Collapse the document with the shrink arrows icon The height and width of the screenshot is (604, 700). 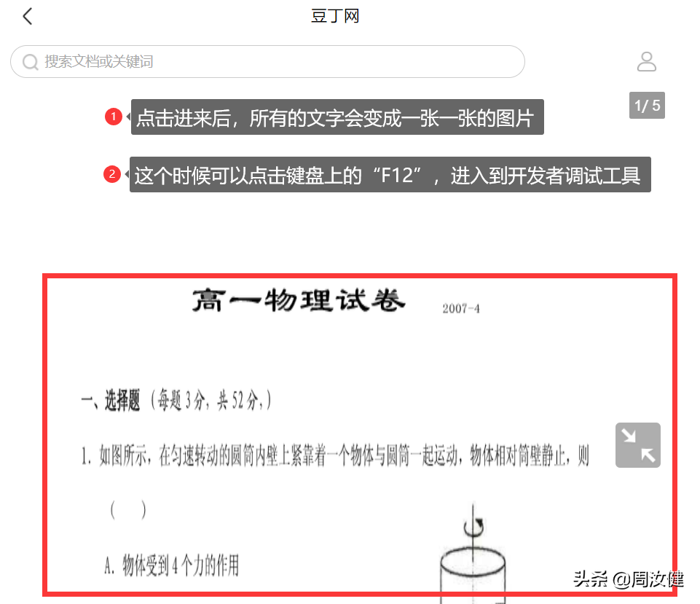coord(637,445)
